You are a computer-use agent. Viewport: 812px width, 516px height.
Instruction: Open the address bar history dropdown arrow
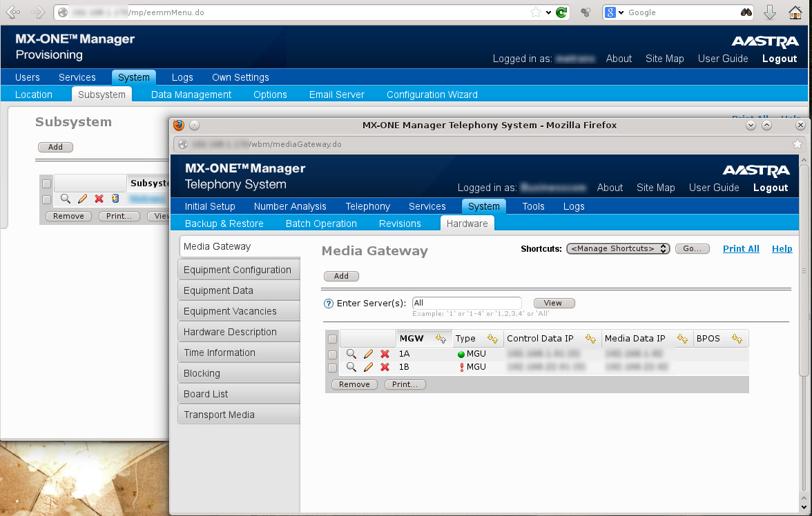[548, 12]
